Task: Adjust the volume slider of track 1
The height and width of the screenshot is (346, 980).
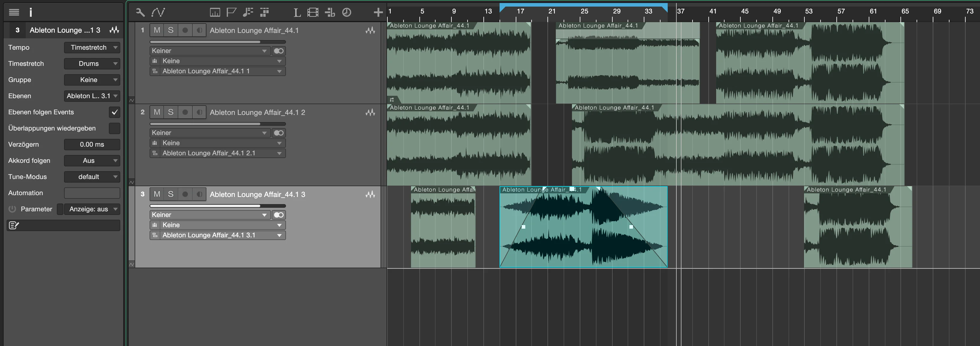Action: pos(217,42)
